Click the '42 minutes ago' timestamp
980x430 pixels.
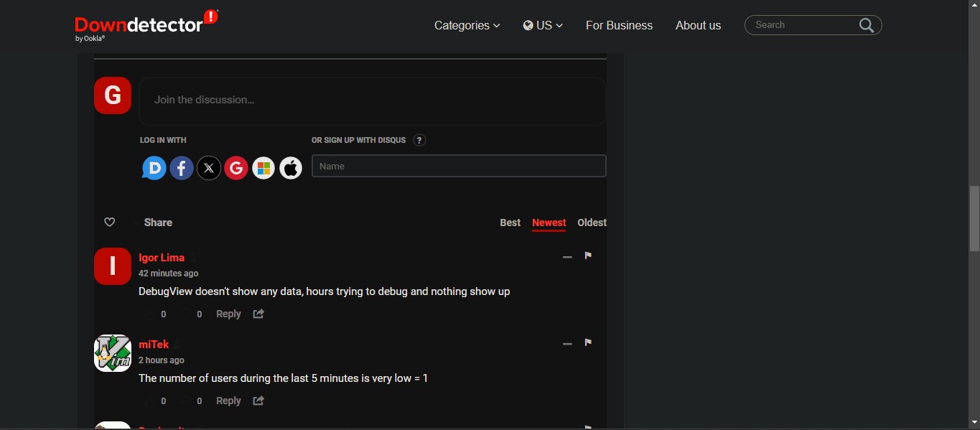[x=169, y=274]
